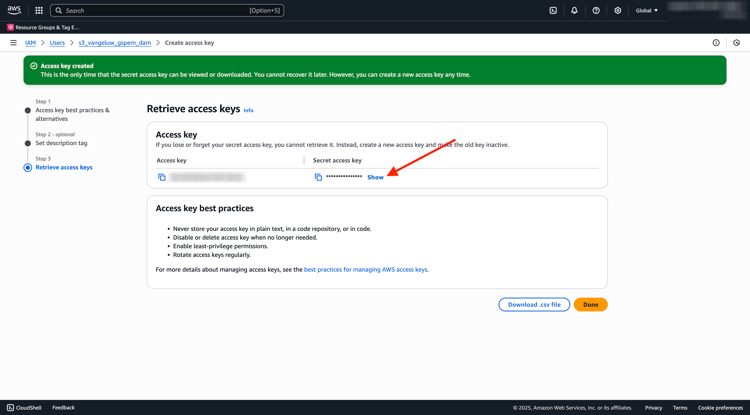Expand the Global region dropdown

[647, 11]
